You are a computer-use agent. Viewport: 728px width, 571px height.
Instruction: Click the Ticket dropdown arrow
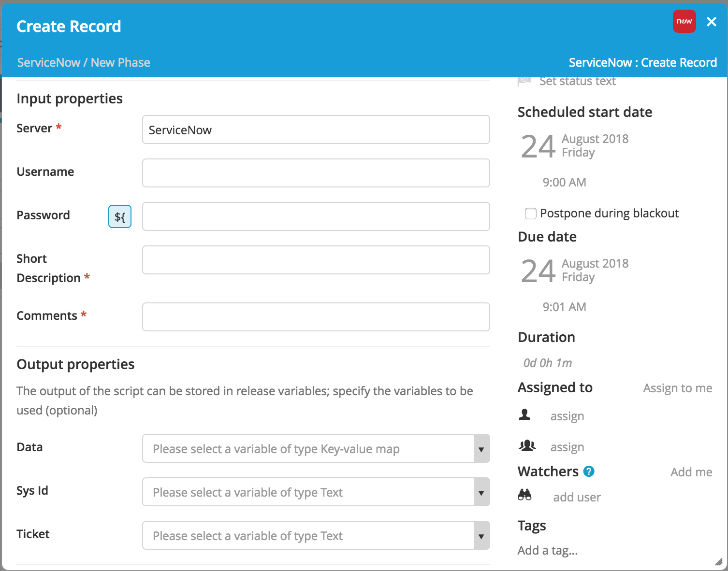coord(481,536)
